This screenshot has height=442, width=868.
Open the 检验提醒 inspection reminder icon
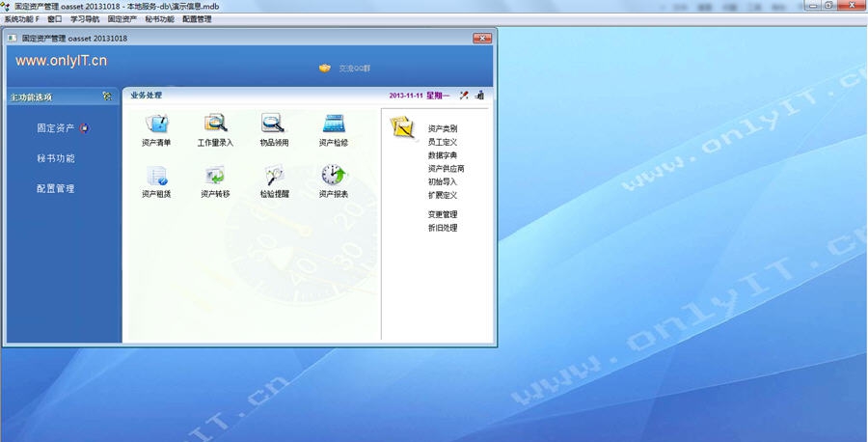[274, 176]
